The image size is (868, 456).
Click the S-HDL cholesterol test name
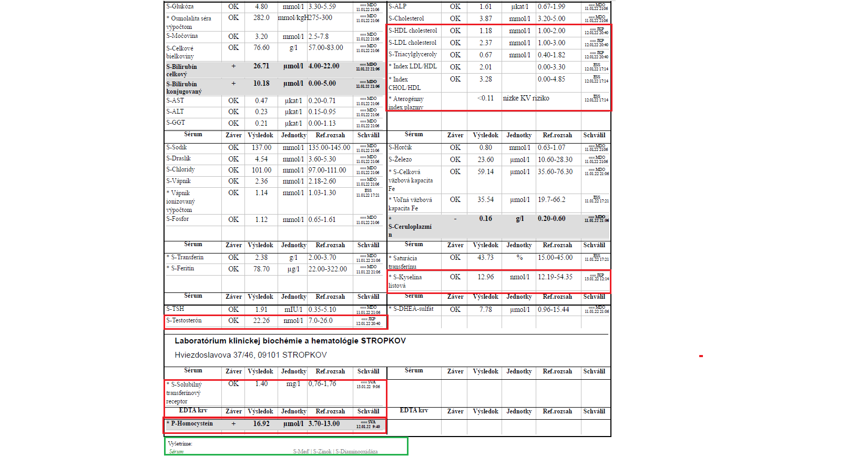[412, 31]
